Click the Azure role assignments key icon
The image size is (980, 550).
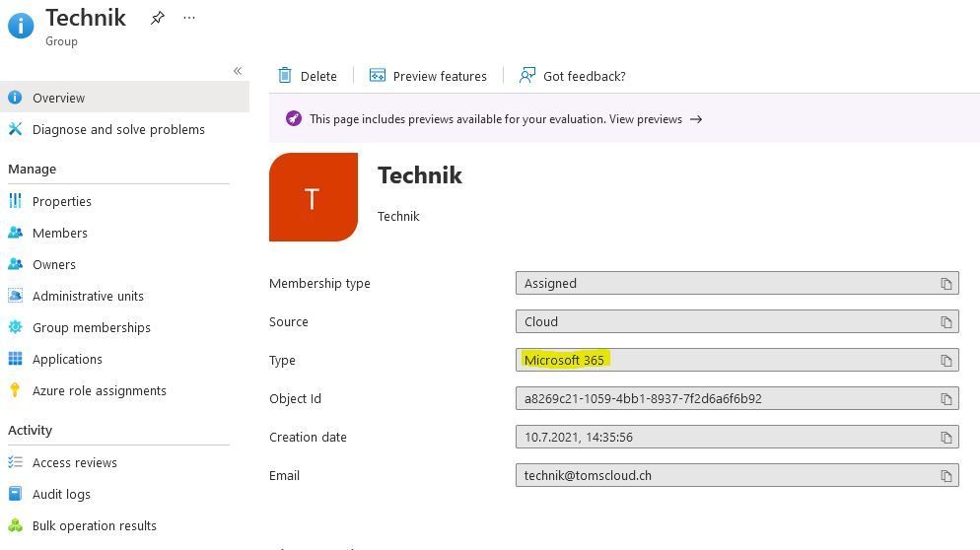click(15, 390)
